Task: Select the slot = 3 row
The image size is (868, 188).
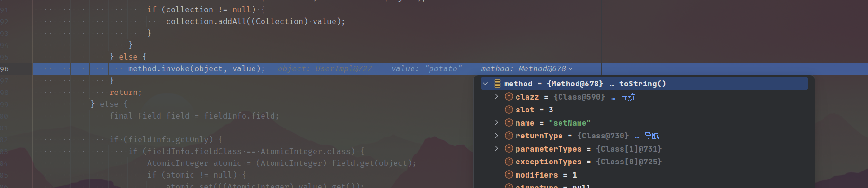Action: (644, 110)
